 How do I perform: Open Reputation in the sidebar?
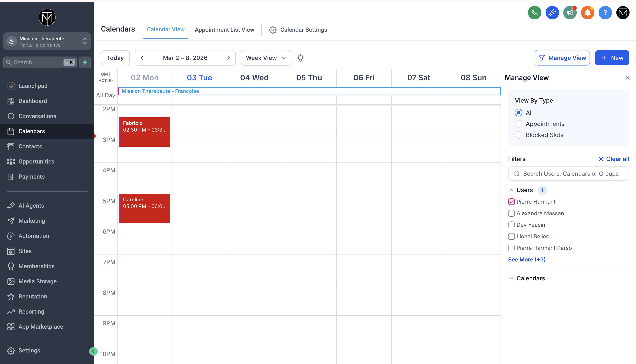[47, 296]
